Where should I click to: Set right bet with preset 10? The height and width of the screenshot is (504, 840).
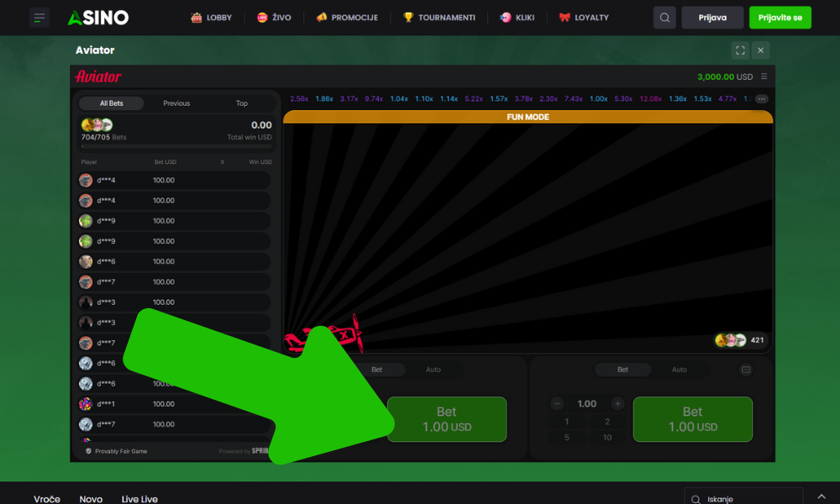[607, 438]
